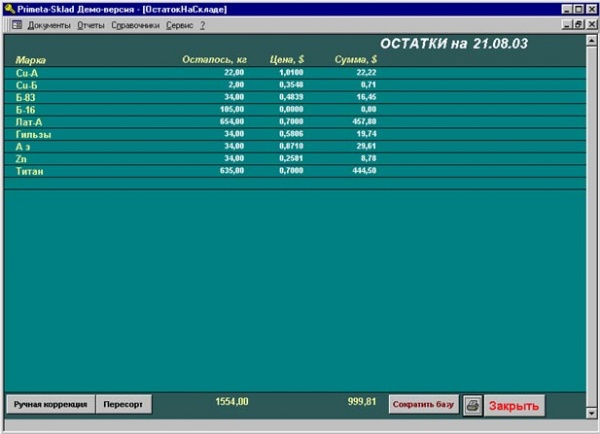
Task: Open the Документы menu
Action: (49, 26)
